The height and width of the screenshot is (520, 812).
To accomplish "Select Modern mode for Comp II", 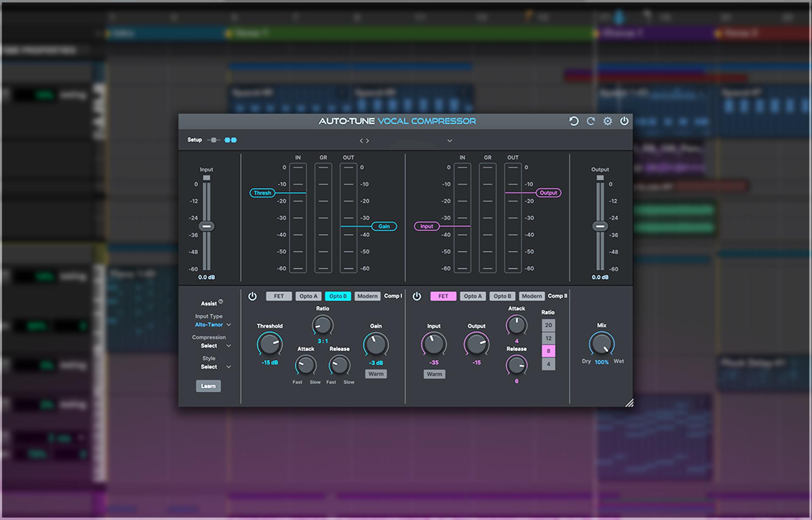I will tap(532, 296).
